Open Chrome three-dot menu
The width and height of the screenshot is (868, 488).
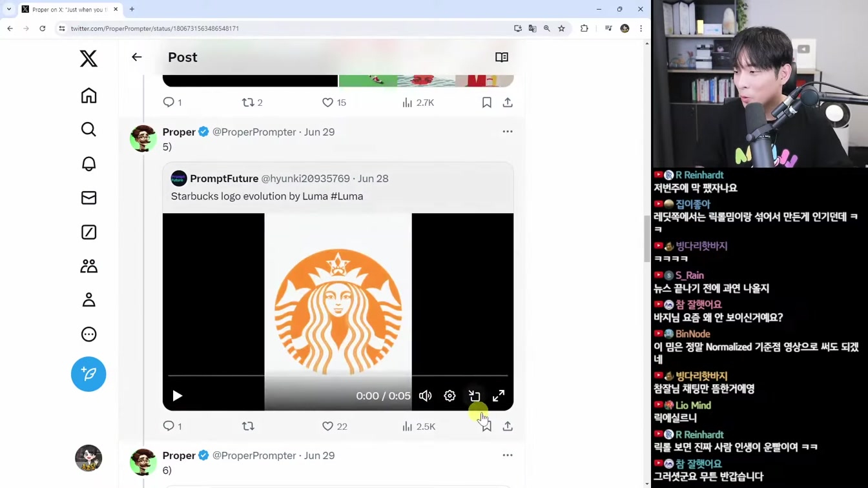[x=641, y=28]
